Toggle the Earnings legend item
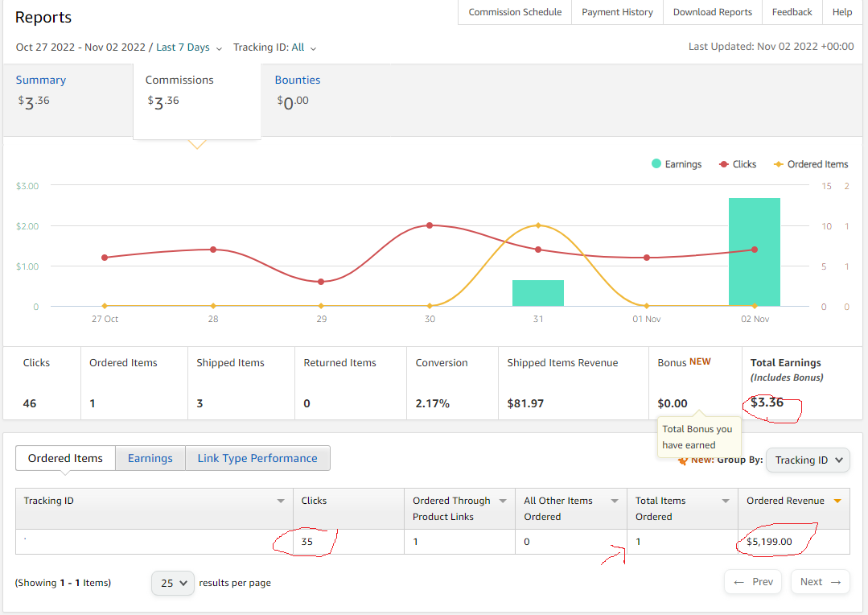 (x=677, y=164)
